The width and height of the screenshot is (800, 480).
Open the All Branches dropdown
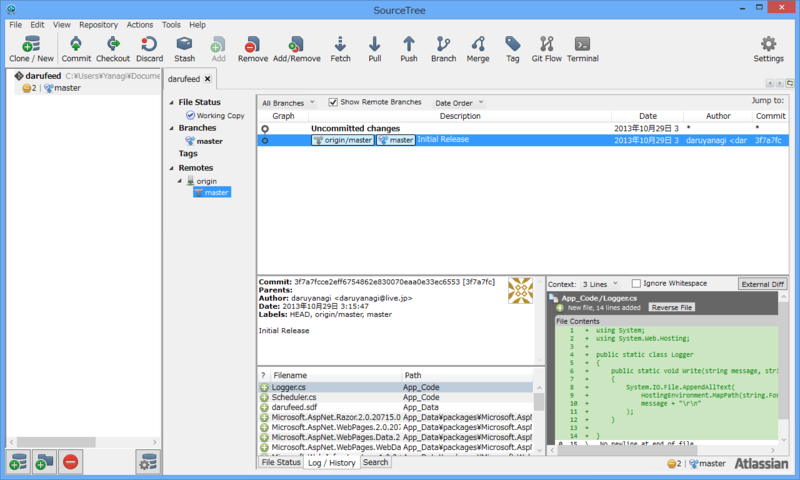(288, 103)
